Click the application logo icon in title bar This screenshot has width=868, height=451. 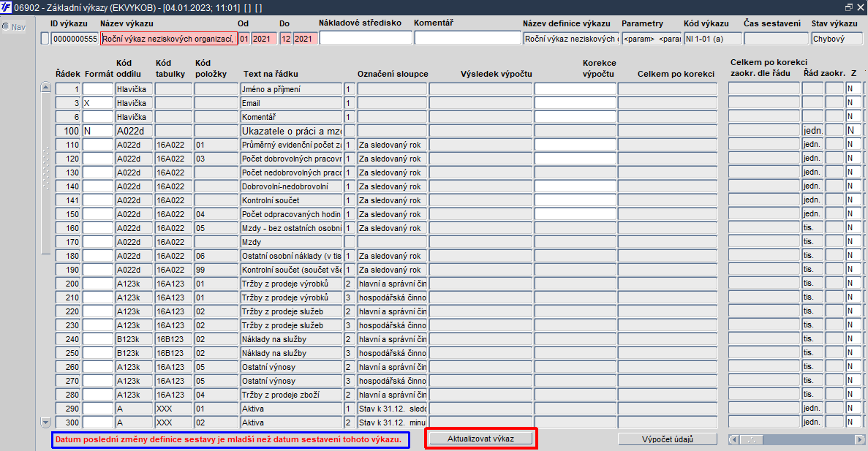pos(6,7)
